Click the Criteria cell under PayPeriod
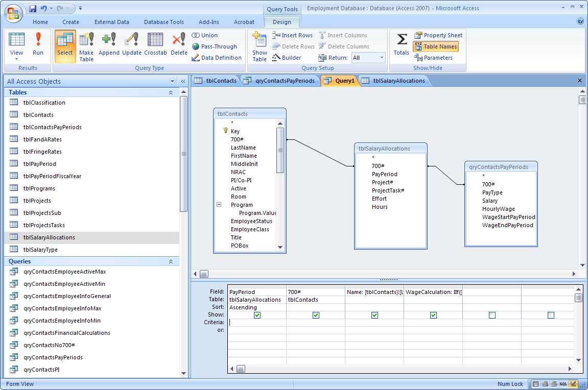 pyautogui.click(x=257, y=322)
